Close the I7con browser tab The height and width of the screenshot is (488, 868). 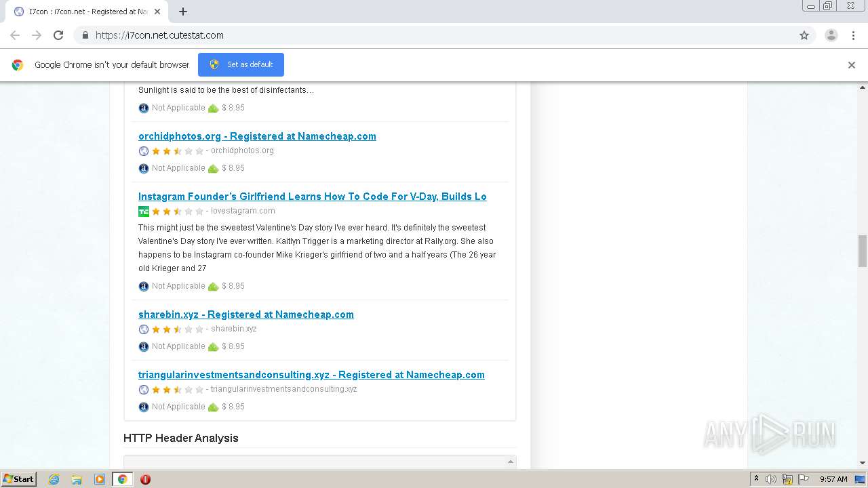coord(157,12)
